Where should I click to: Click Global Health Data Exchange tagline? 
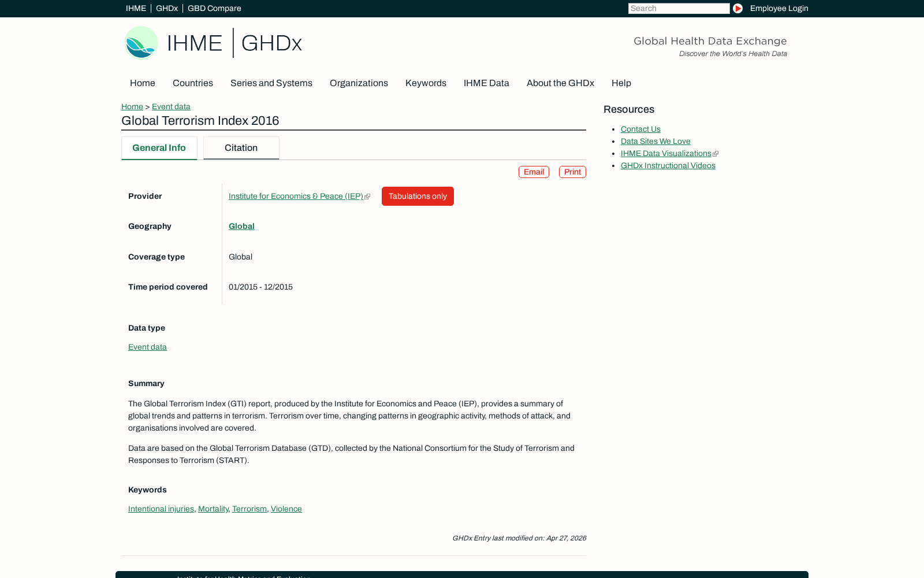coord(710,41)
